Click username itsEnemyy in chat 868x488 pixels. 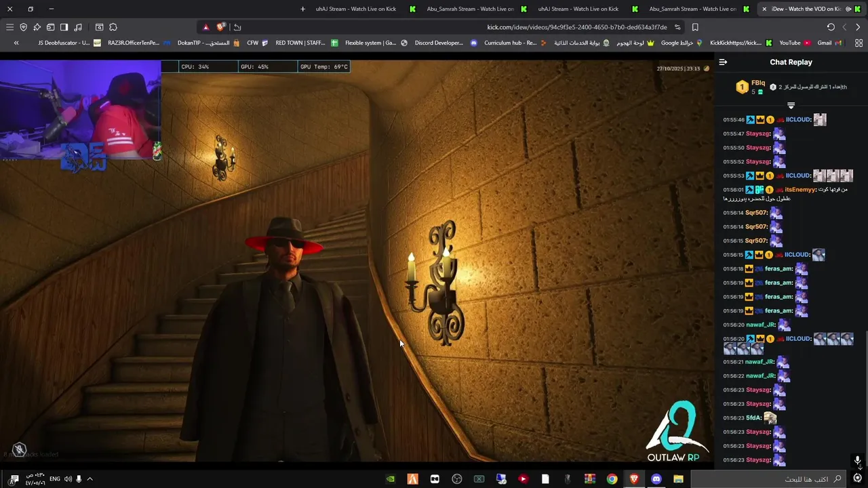pyautogui.click(x=800, y=190)
